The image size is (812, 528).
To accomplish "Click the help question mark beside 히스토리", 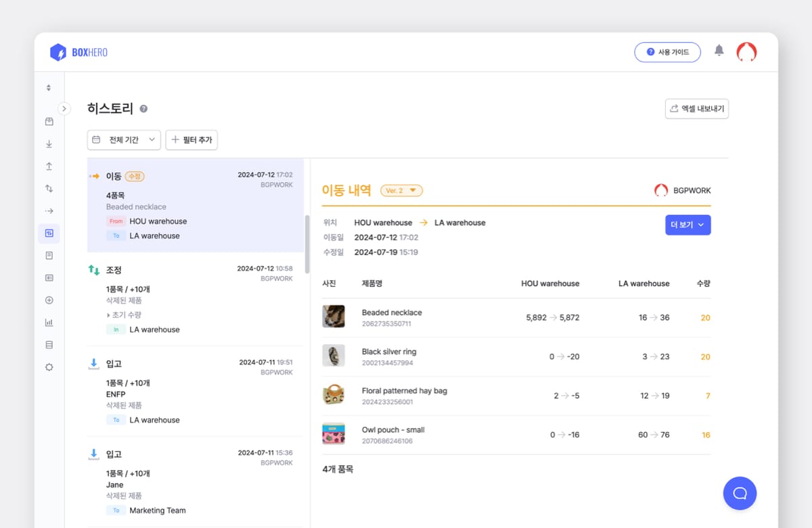I will pyautogui.click(x=143, y=109).
